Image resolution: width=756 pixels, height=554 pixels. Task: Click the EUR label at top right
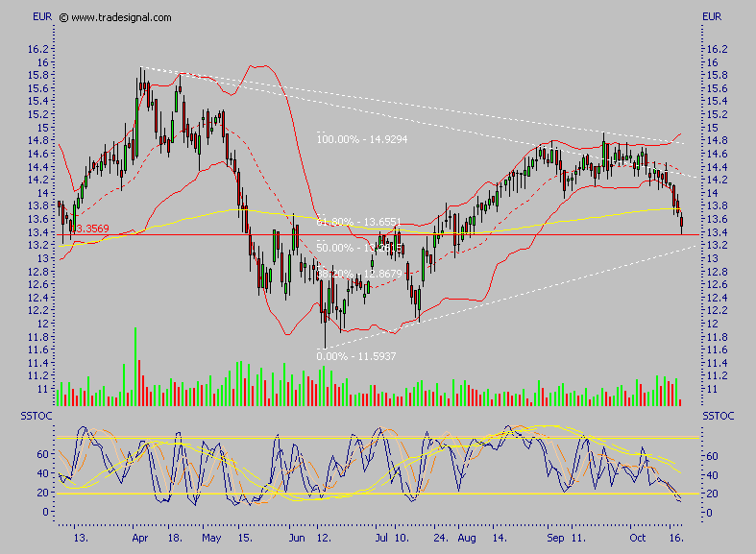point(712,17)
